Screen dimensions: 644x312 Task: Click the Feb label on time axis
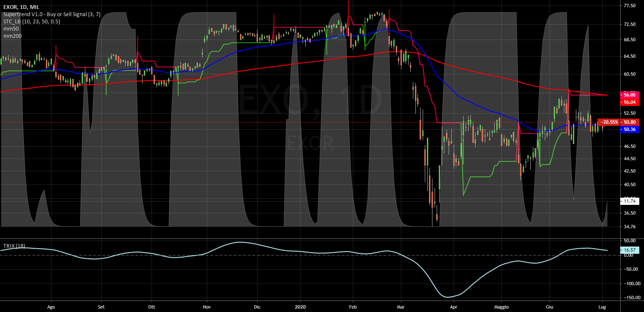352,306
